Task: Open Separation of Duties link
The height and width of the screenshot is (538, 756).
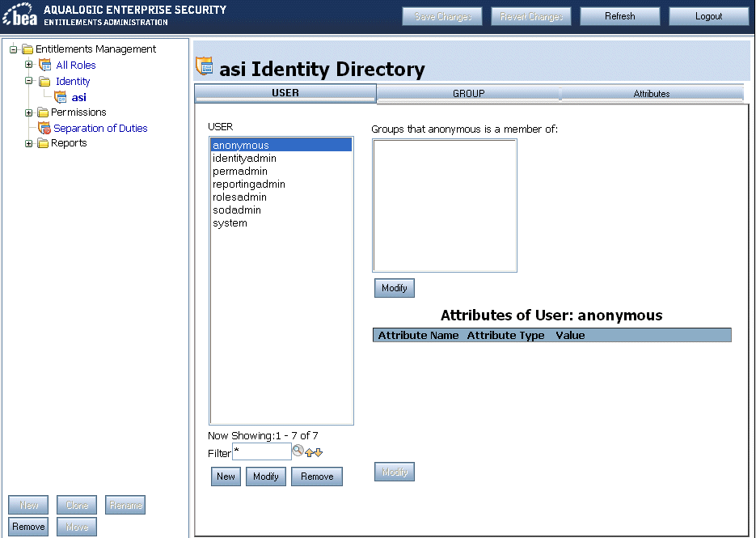Action: pos(100,129)
